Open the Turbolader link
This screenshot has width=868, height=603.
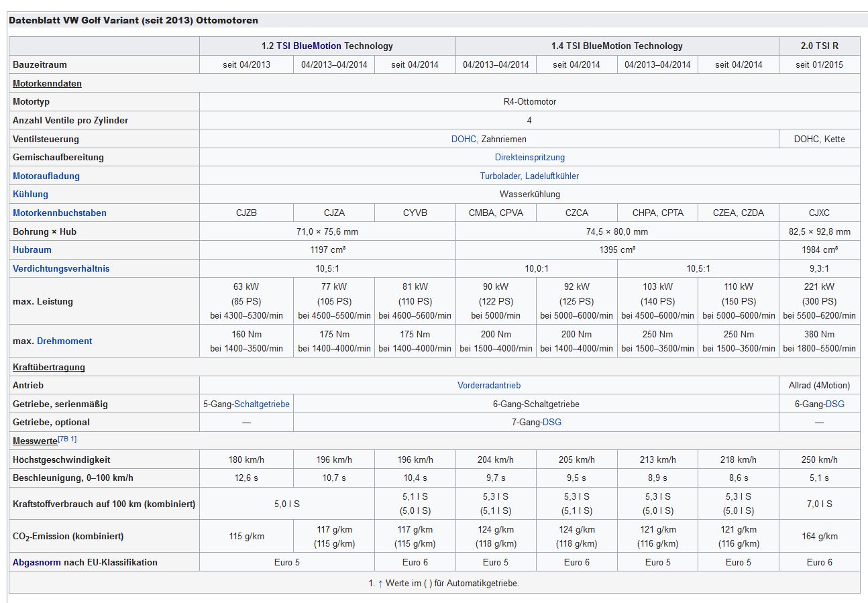pyautogui.click(x=500, y=176)
